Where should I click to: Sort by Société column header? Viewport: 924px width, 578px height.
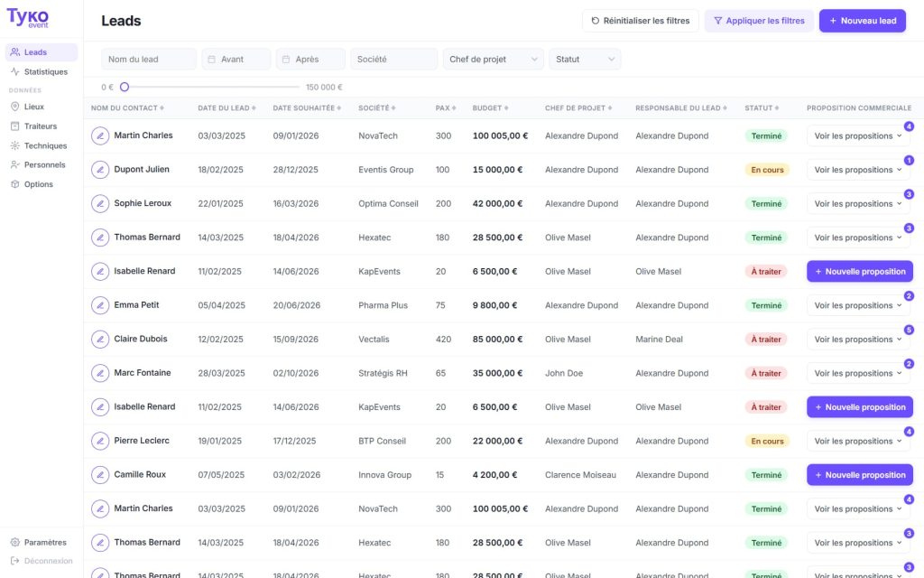(377, 108)
